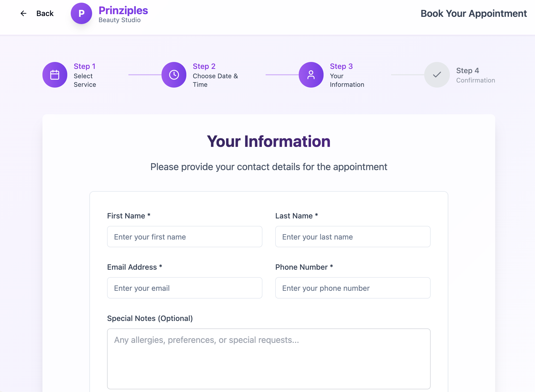Click the Step 1 calendar icon
Image resolution: width=535 pixels, height=392 pixels.
[x=55, y=75]
